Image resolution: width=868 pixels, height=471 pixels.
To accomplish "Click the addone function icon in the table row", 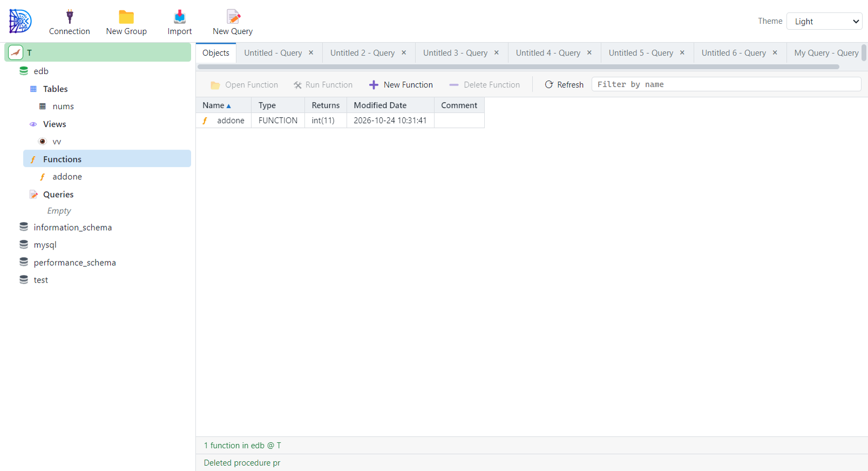I will pos(205,120).
